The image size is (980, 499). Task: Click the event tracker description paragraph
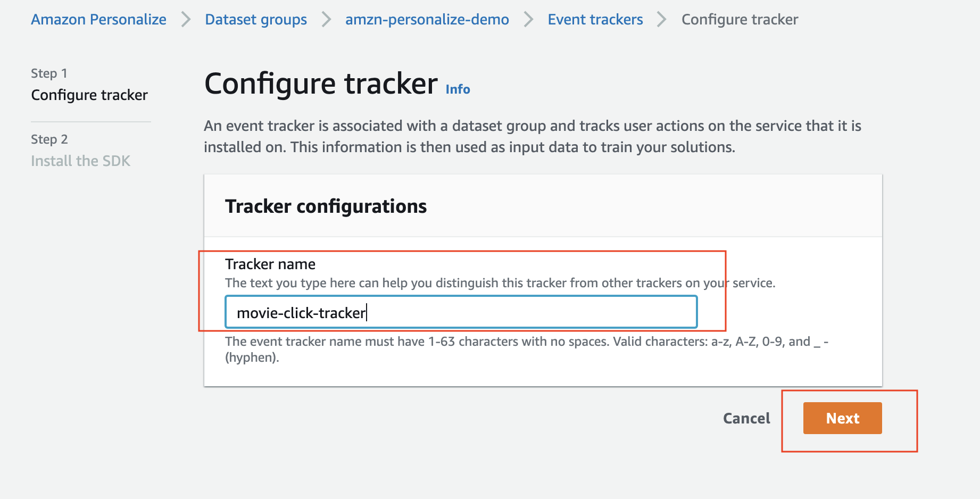click(x=533, y=136)
